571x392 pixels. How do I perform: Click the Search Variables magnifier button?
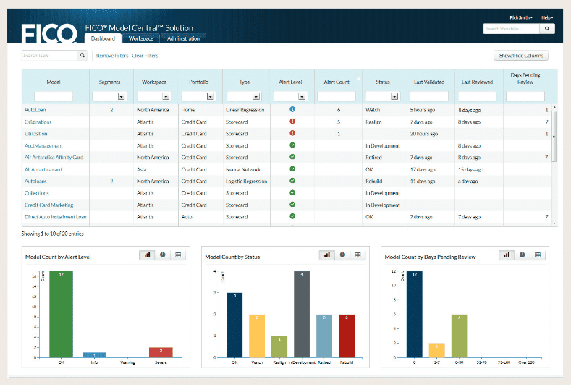click(547, 29)
